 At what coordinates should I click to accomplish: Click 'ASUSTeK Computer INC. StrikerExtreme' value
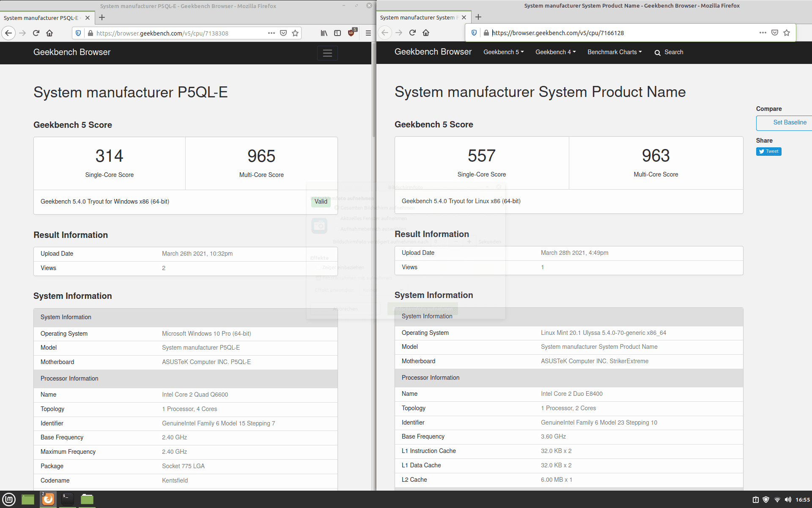[595, 361]
